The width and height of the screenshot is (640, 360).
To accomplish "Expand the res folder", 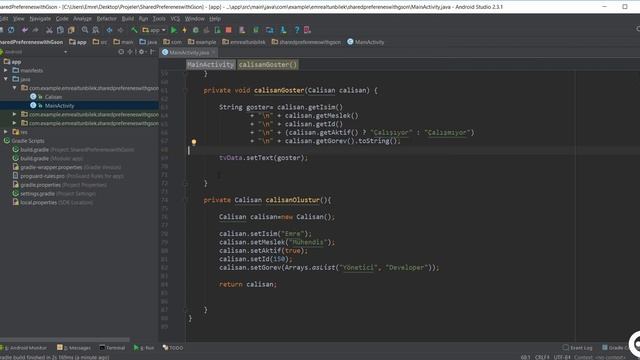I will click(6, 132).
